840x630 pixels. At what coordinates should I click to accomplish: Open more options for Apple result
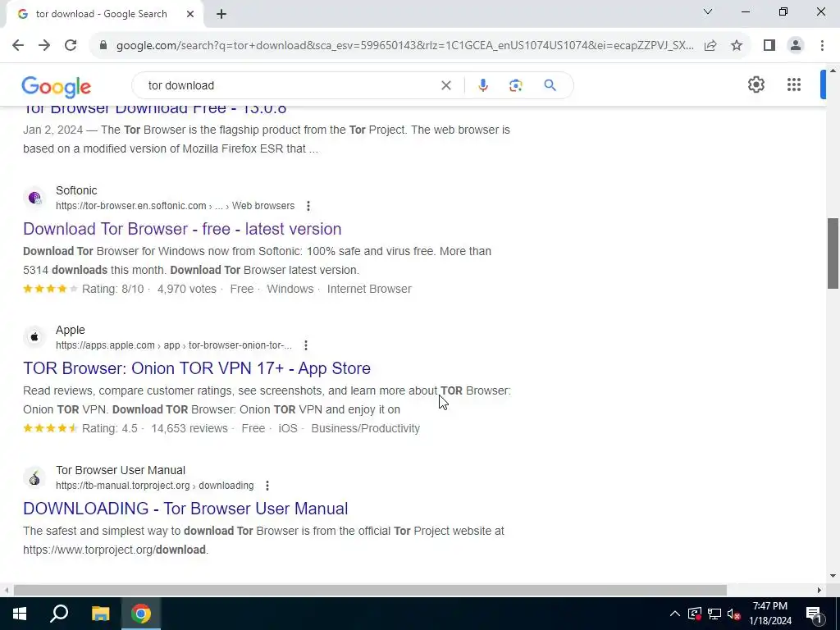coord(306,345)
